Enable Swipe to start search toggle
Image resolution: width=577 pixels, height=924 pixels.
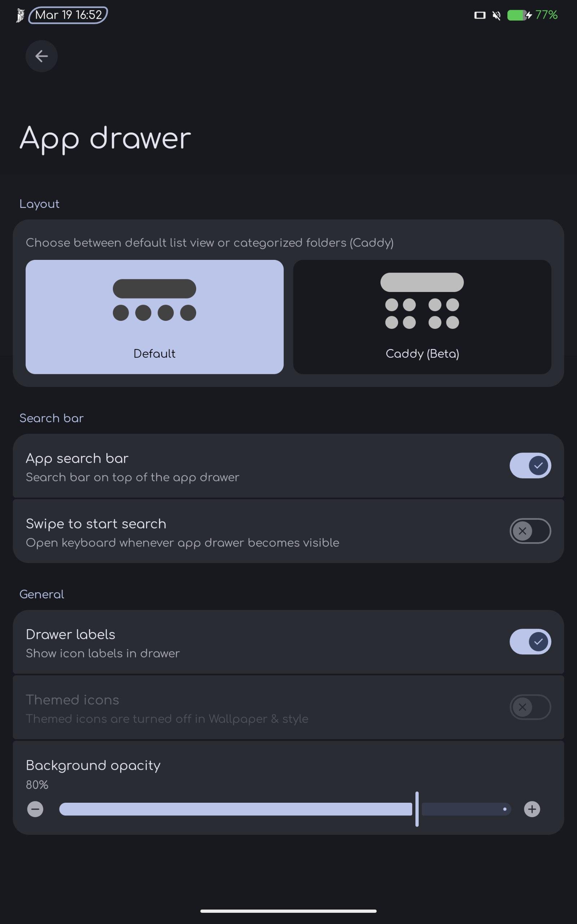point(530,531)
